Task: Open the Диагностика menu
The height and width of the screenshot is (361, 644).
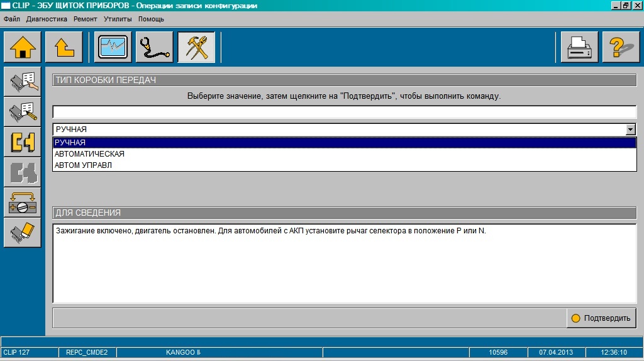Action: tap(47, 19)
